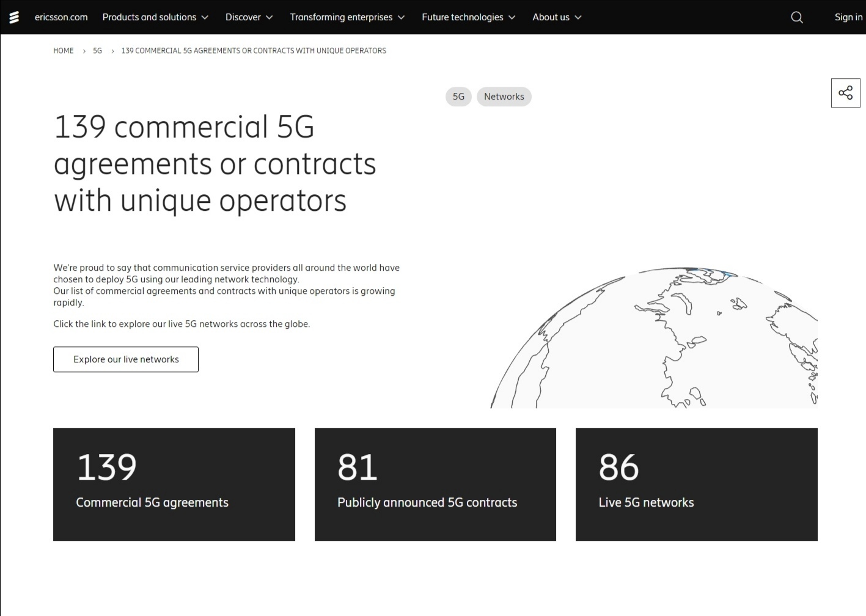866x616 pixels.
Task: Select the 139 Commercial 5G agreements card
Action: tap(174, 484)
